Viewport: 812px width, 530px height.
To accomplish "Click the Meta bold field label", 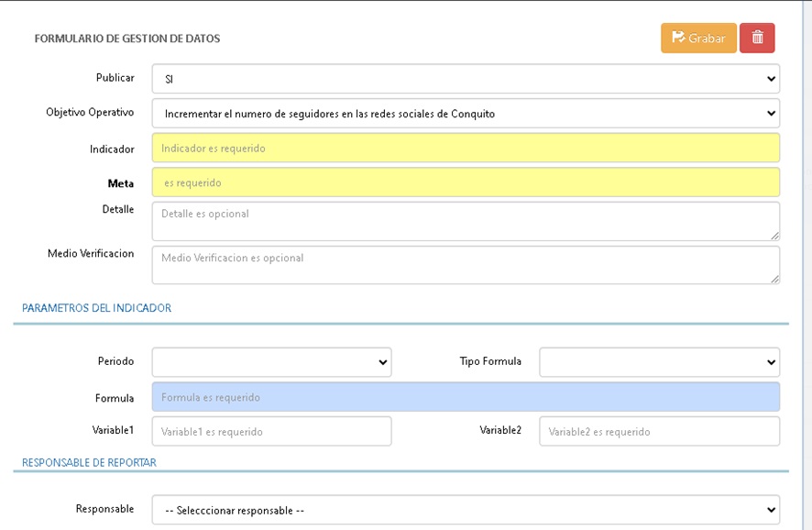I will click(x=121, y=183).
